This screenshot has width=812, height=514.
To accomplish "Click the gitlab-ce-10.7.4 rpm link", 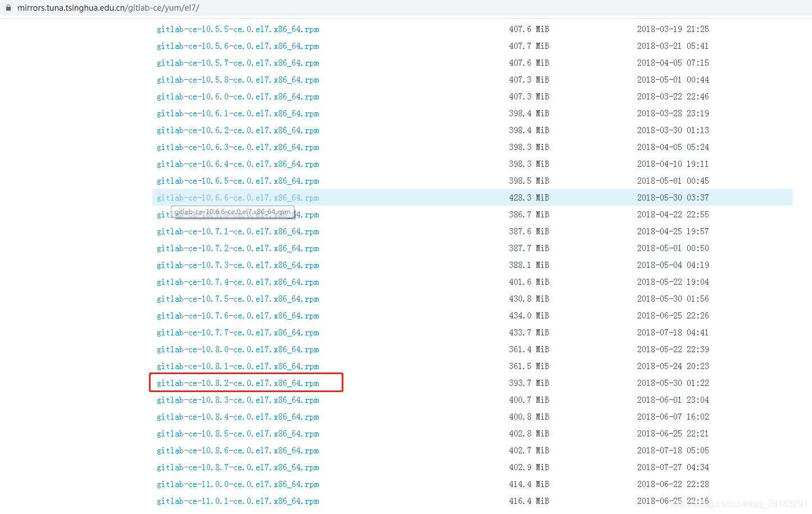I will pyautogui.click(x=238, y=282).
